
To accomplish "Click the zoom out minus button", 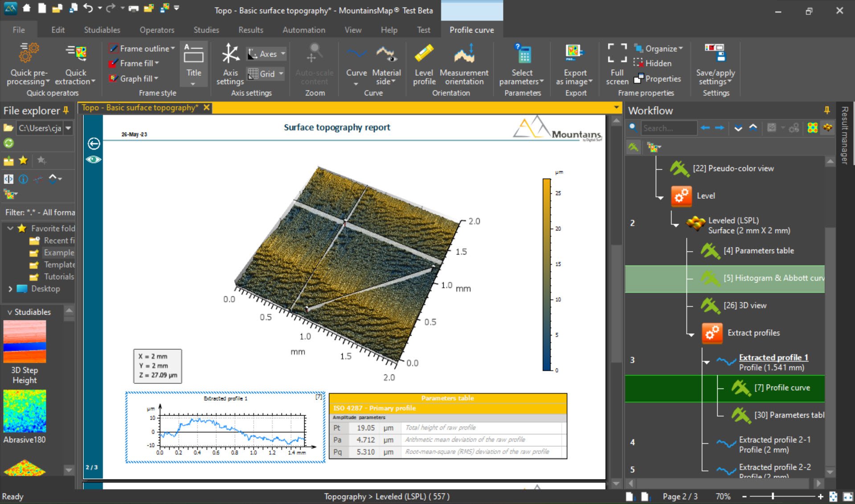I will (745, 496).
